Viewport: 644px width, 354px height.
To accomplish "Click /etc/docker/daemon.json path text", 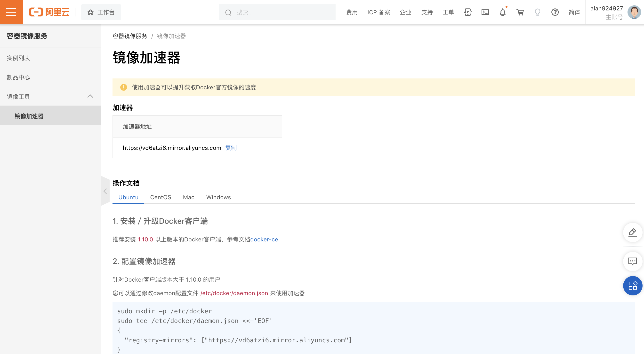I will coord(234,293).
